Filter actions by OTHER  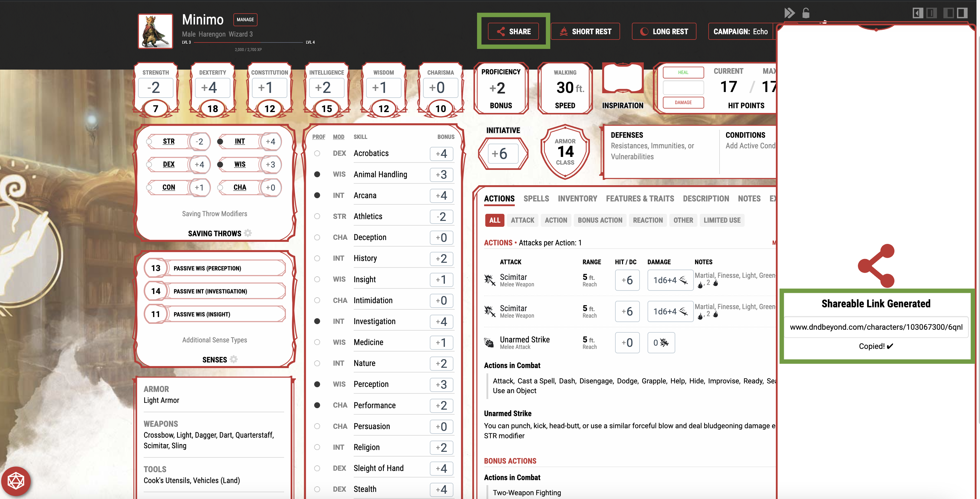[x=683, y=220]
